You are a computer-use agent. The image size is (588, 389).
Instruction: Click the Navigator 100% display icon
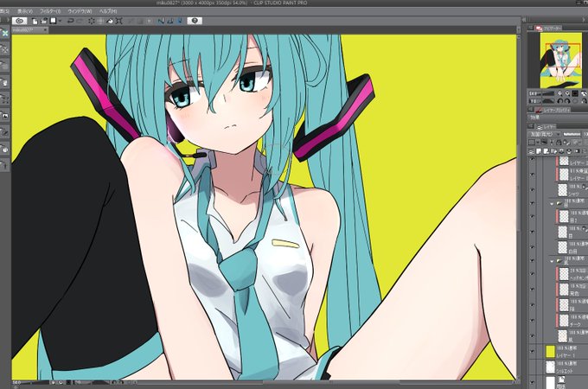[576, 93]
